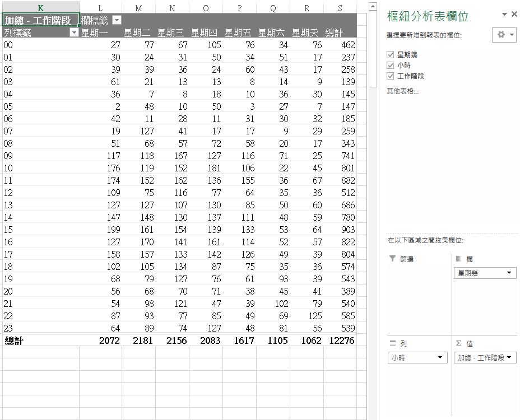Select the 星期天 total cell 1062
This screenshot has width=520, height=420.
pyautogui.click(x=307, y=340)
